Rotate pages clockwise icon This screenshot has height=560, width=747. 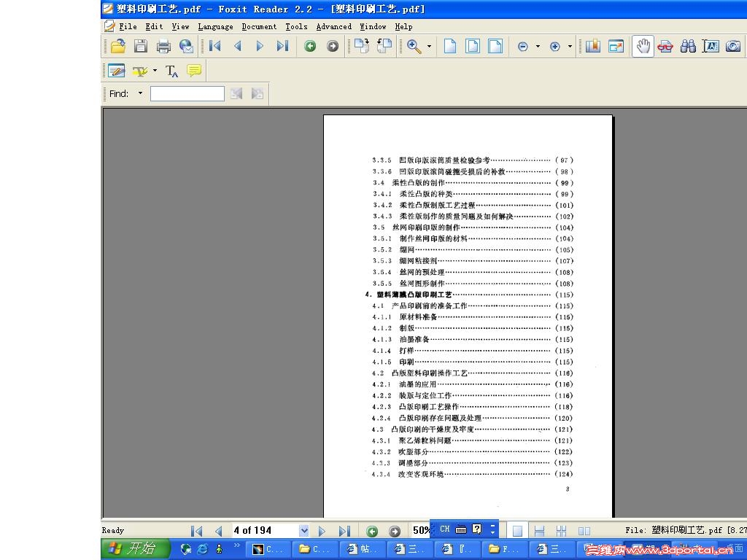click(x=362, y=46)
